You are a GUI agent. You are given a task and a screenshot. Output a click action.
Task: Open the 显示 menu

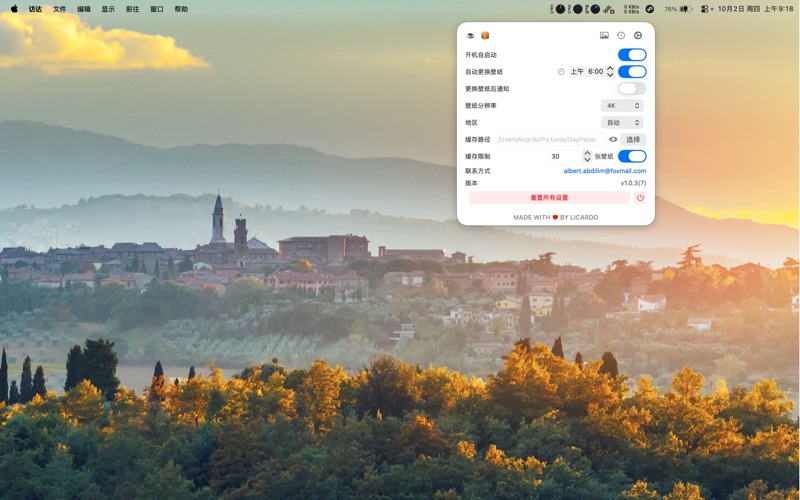coord(108,9)
